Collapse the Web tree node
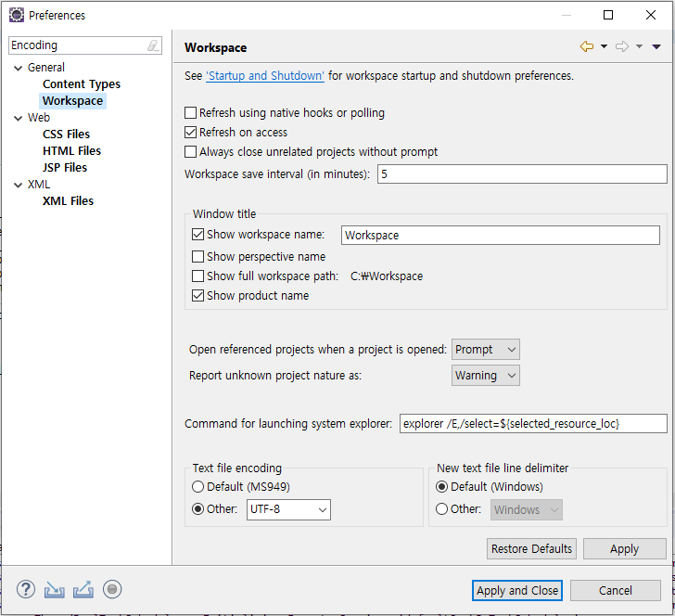 coord(19,118)
